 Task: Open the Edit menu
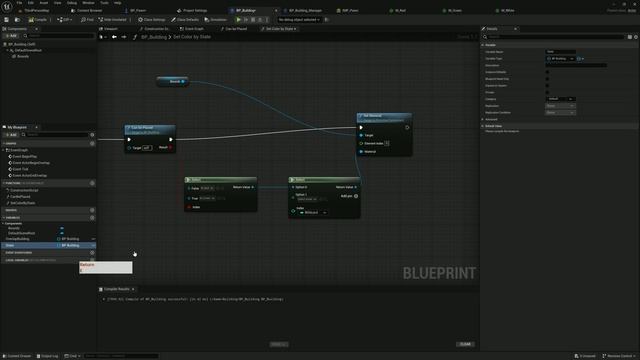pyautogui.click(x=31, y=3)
